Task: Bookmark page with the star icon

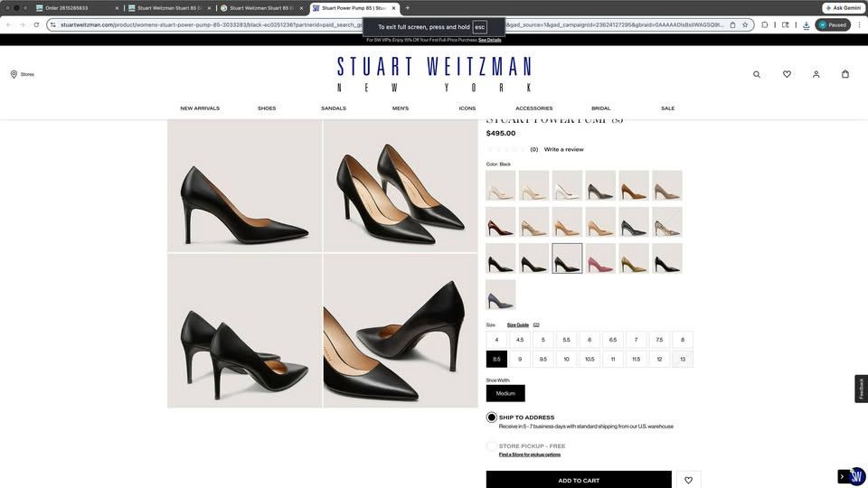Action: [745, 25]
